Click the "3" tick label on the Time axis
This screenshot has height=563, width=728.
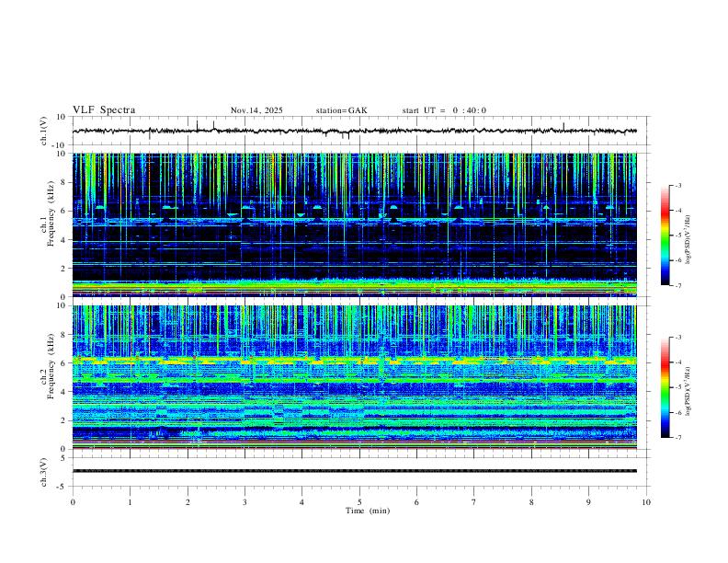(245, 502)
